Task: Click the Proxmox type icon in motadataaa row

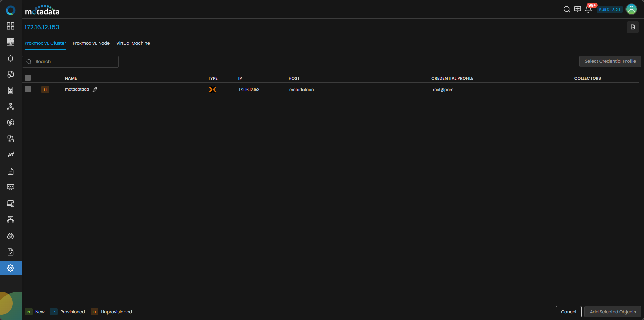Action: click(213, 90)
